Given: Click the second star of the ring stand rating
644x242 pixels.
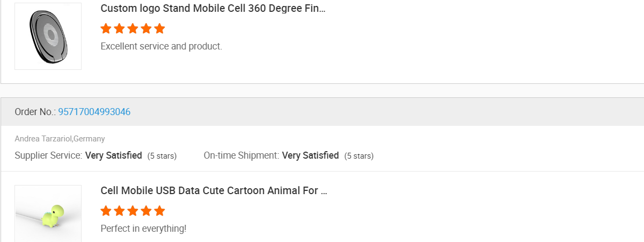Looking at the screenshot, I should [119, 29].
